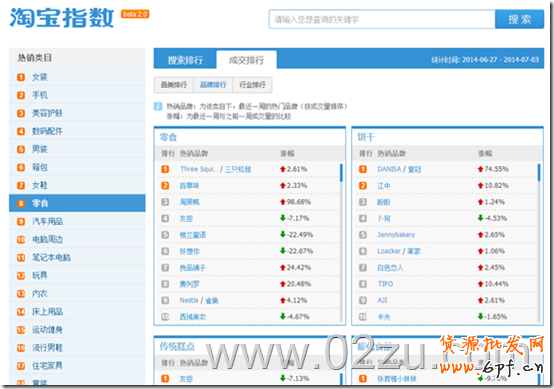This screenshot has height=389, width=554.
Task: Click the red up arrow at 98.68%
Action: [283, 202]
